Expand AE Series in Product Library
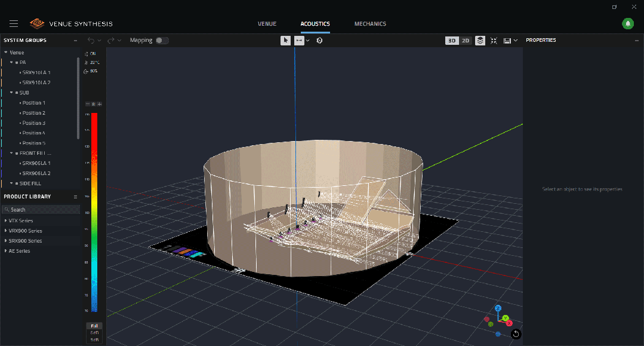 (5, 251)
